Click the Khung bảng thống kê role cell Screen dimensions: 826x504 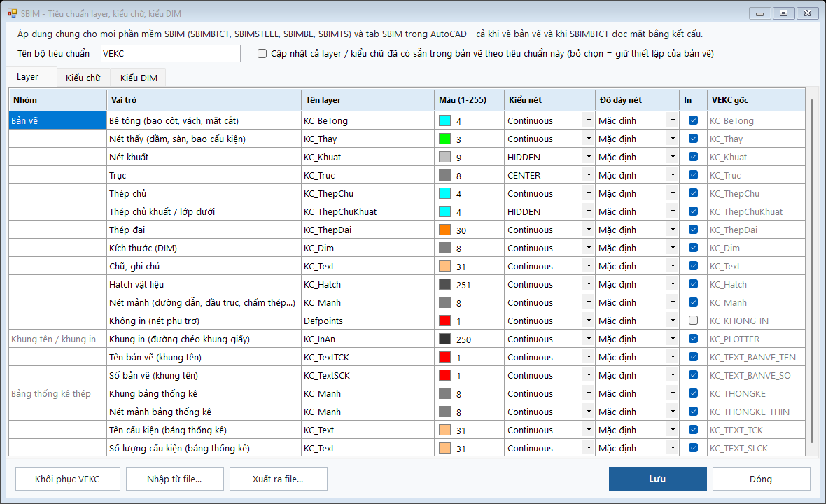pos(204,393)
